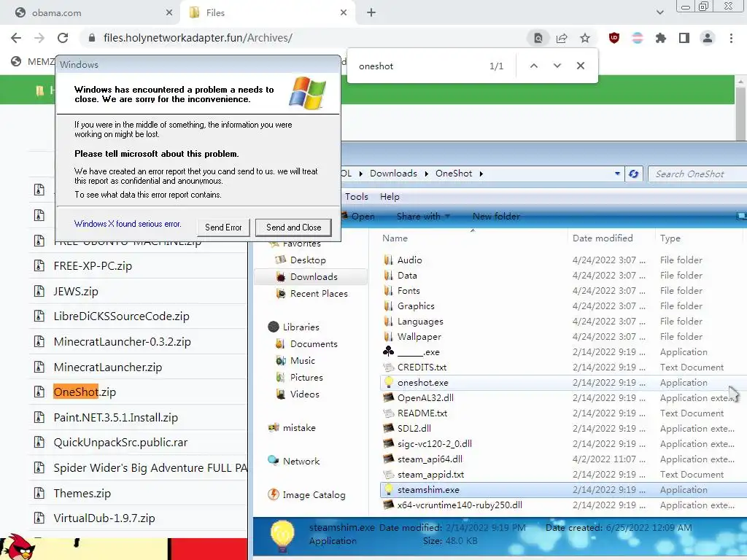Open Paint.NET.3.5.1.Install.zip link
The height and width of the screenshot is (560, 747).
(116, 418)
